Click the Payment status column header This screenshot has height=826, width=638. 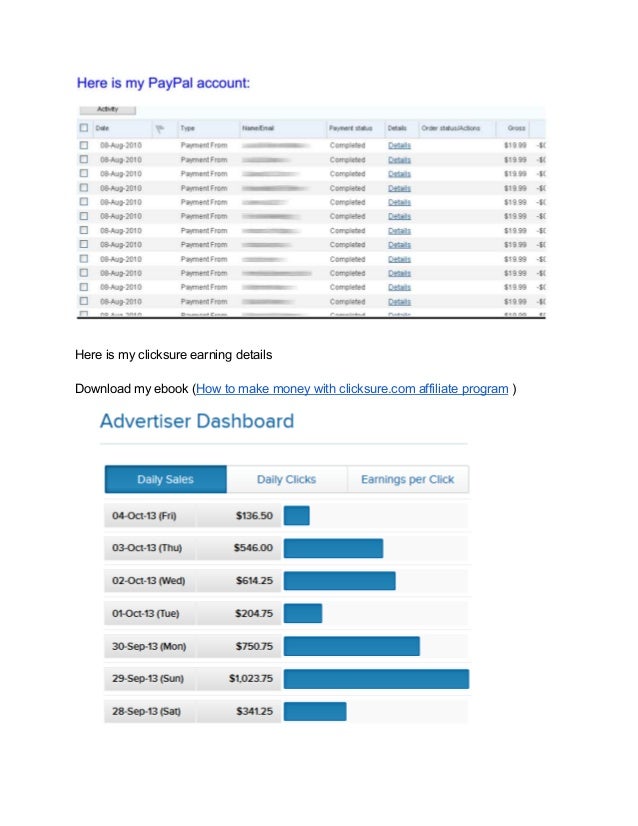[350, 128]
